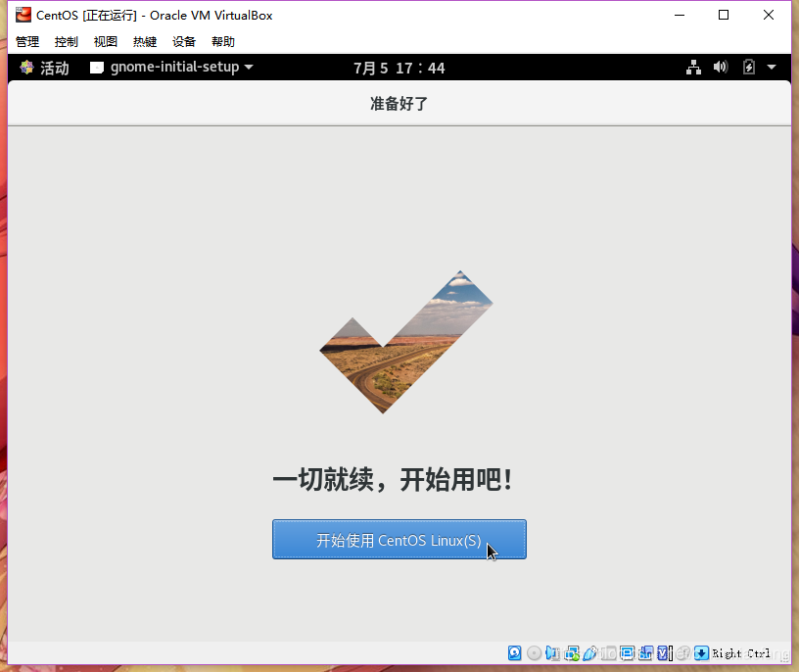
Task: Click the mouse integration indicator icon
Action: (682, 653)
